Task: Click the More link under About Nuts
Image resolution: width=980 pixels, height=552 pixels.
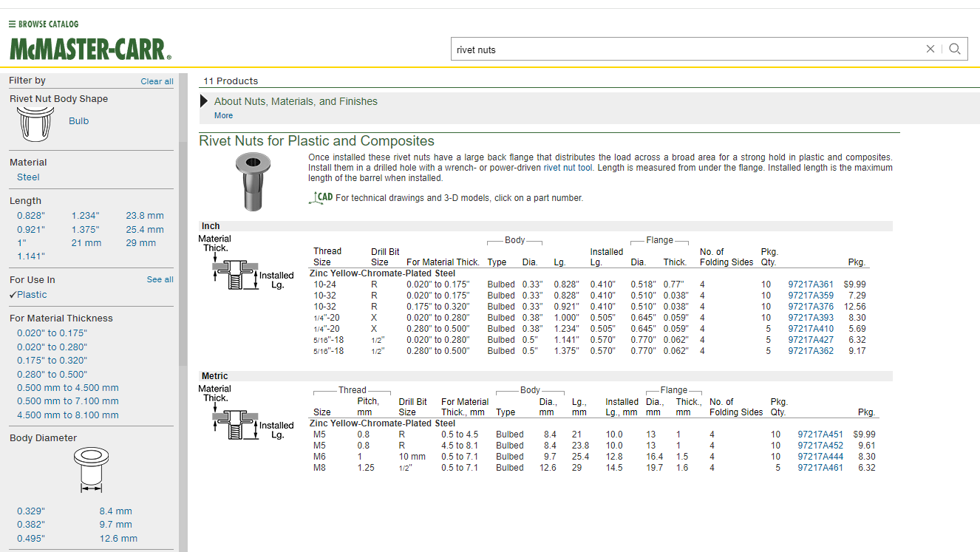Action: coord(223,115)
